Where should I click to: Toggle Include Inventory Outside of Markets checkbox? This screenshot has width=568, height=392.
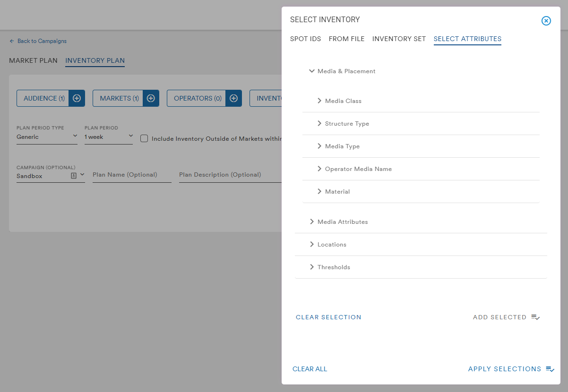[144, 138]
